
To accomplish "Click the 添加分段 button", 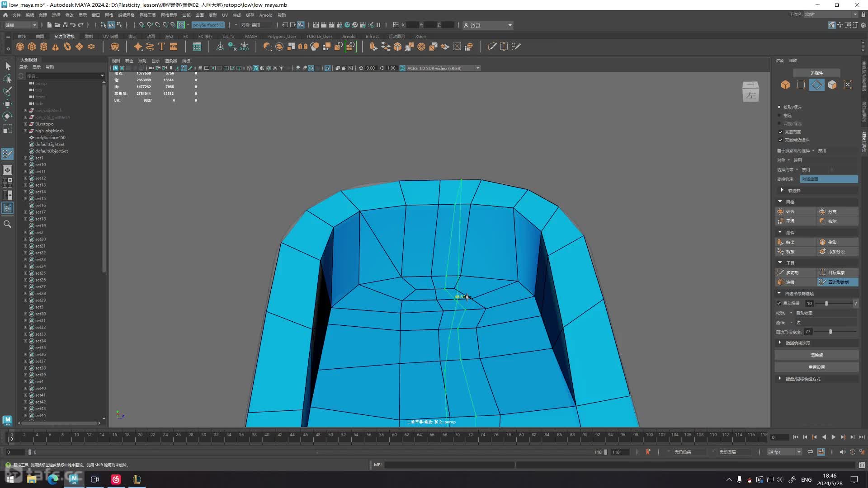I will click(x=838, y=252).
